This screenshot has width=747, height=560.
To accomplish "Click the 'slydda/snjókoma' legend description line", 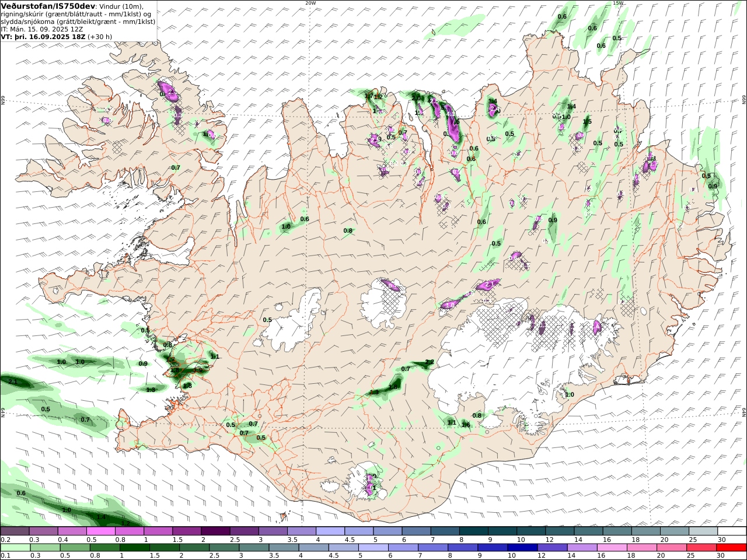I will [x=78, y=21].
